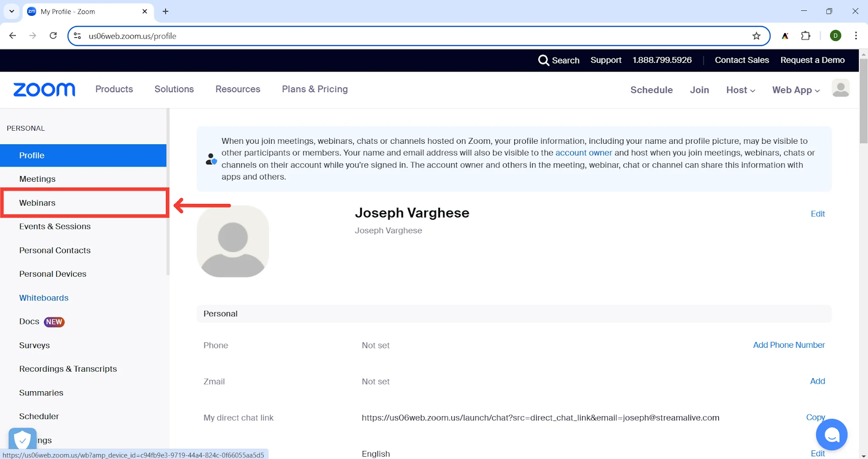
Task: Click the profile picture placeholder
Action: (x=233, y=241)
